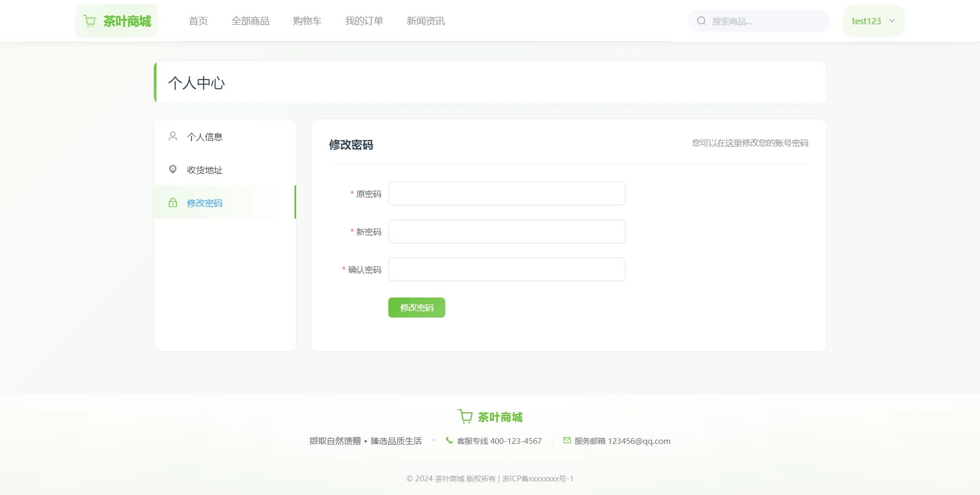The width and height of the screenshot is (980, 495).
Task: Click the magnifier icon in the search bar
Action: (x=701, y=21)
